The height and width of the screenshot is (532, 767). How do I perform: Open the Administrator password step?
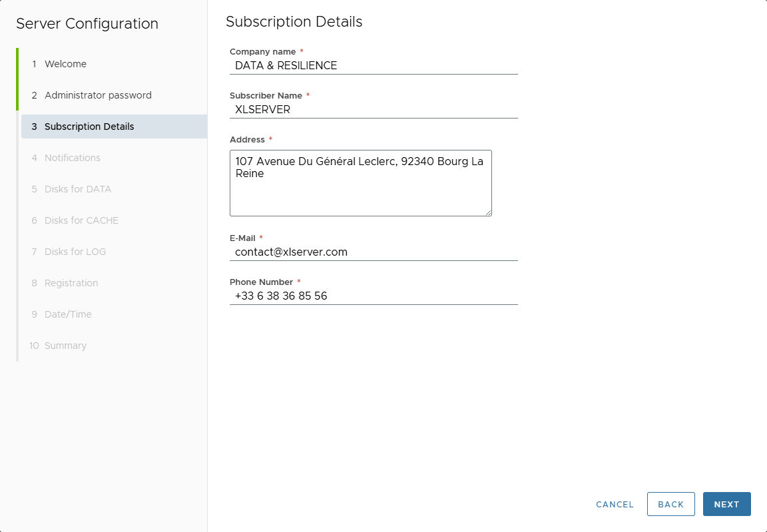97,95
